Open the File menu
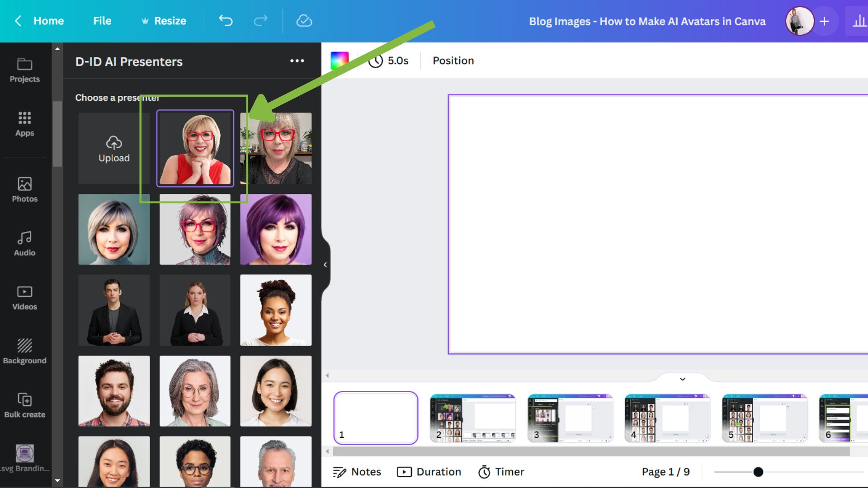This screenshot has height=488, width=868. (x=102, y=21)
